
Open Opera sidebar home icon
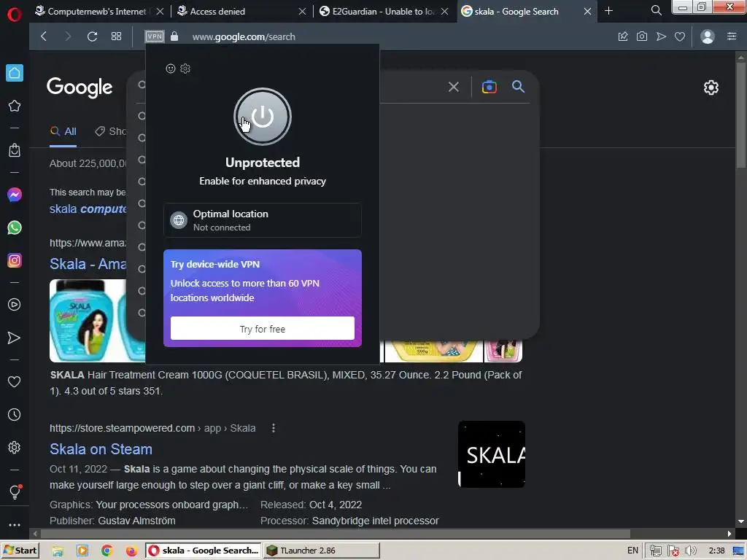(x=15, y=73)
